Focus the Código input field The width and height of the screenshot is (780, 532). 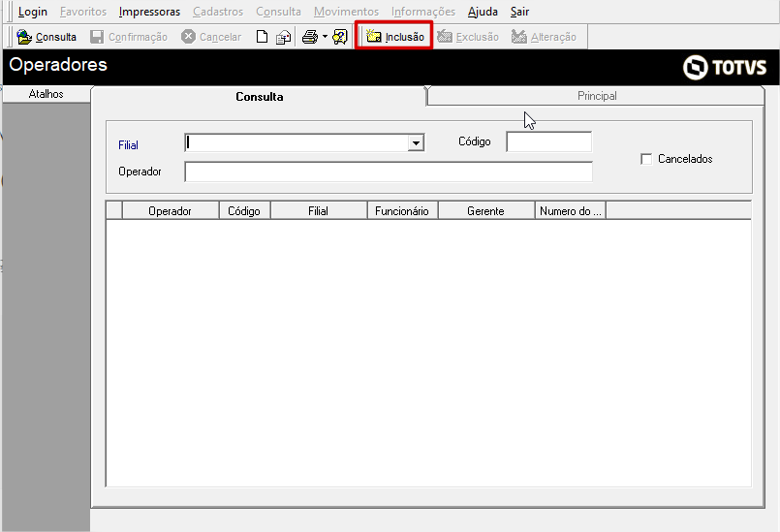(x=548, y=141)
